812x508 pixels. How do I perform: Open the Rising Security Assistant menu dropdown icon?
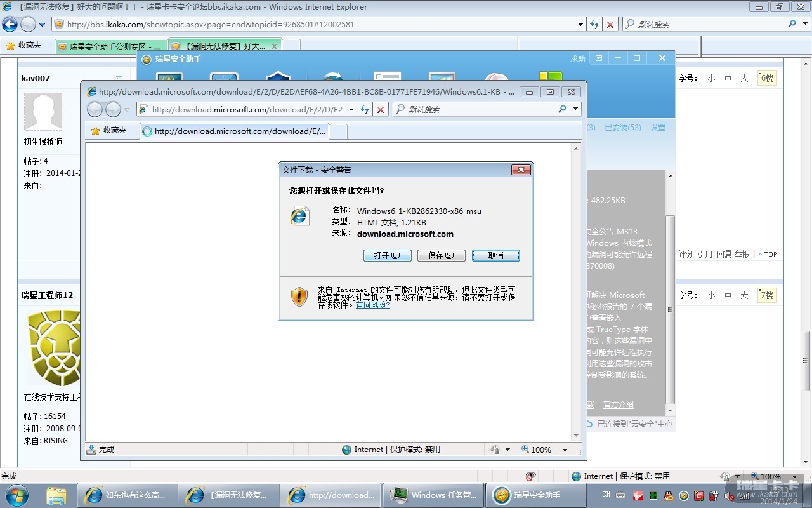(x=599, y=58)
